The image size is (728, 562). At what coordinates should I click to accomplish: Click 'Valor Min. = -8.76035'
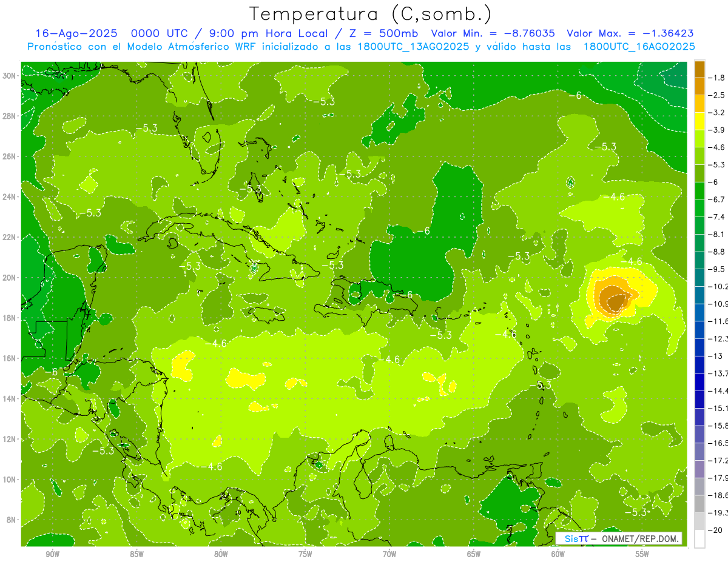click(x=493, y=33)
